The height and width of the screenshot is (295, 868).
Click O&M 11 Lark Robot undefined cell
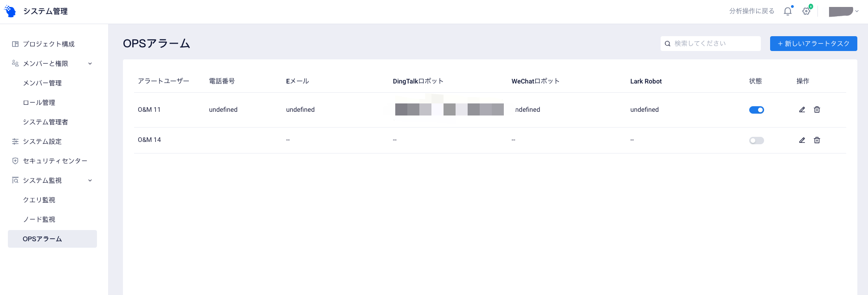point(644,110)
